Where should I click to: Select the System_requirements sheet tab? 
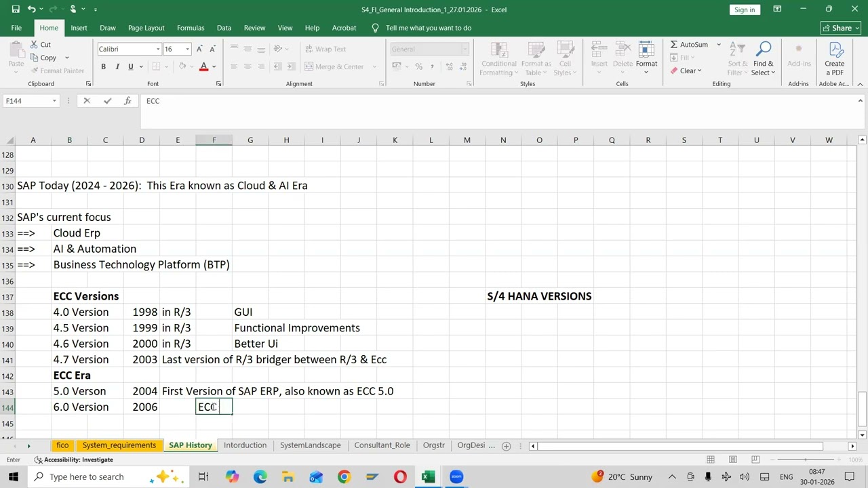tap(119, 445)
